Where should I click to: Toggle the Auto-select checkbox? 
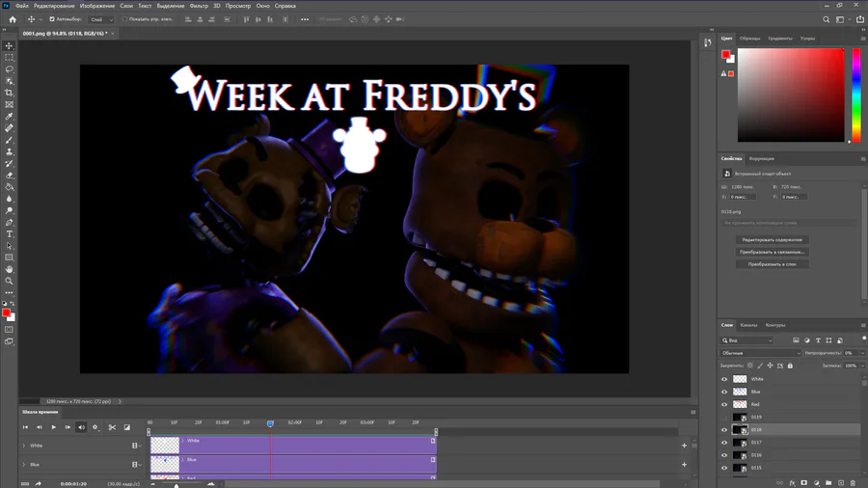52,19
